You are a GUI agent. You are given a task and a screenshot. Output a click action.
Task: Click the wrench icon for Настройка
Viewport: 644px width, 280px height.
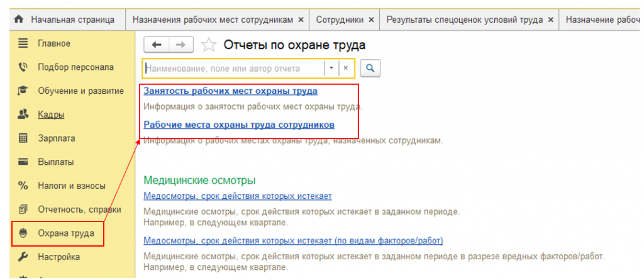[x=23, y=257]
